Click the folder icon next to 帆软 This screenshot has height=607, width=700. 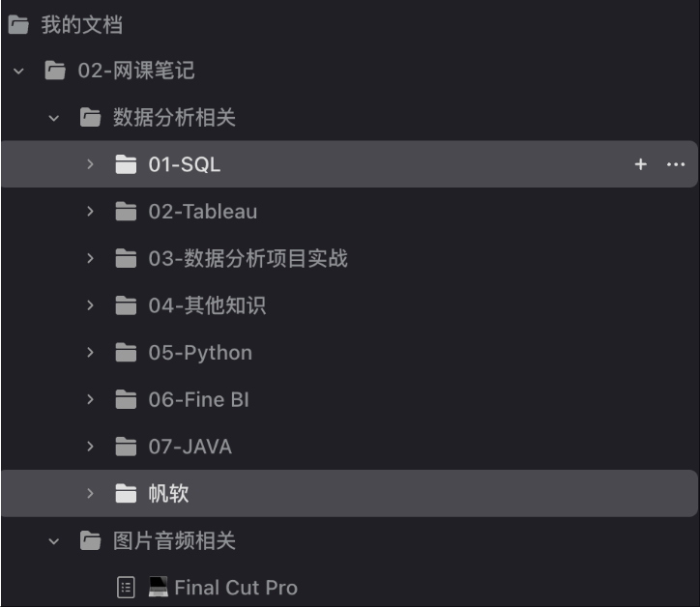[x=126, y=494]
